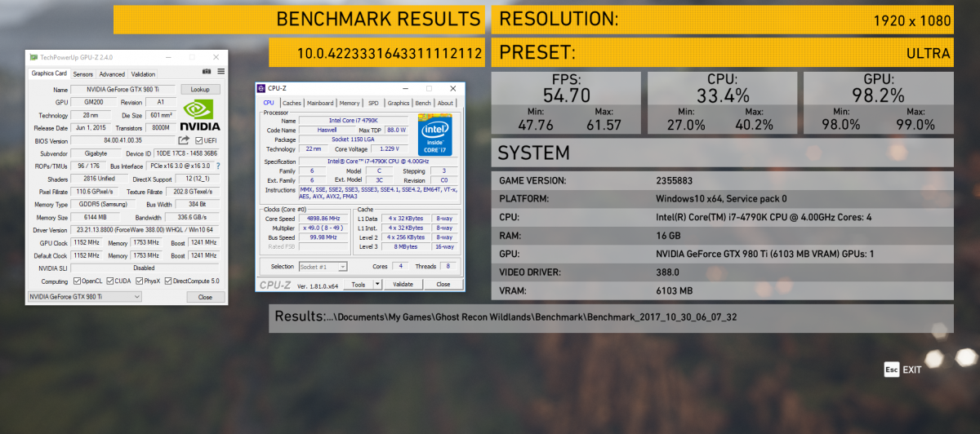Click the Validate button in CPU-Z
This screenshot has height=434, width=980.
pyautogui.click(x=403, y=285)
